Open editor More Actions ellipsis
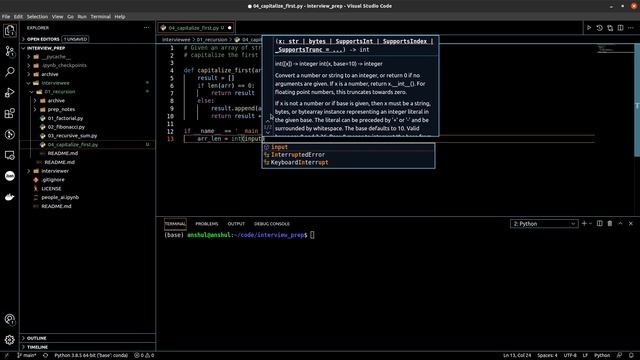Screen dimensions: 640x360 [x=631, y=28]
